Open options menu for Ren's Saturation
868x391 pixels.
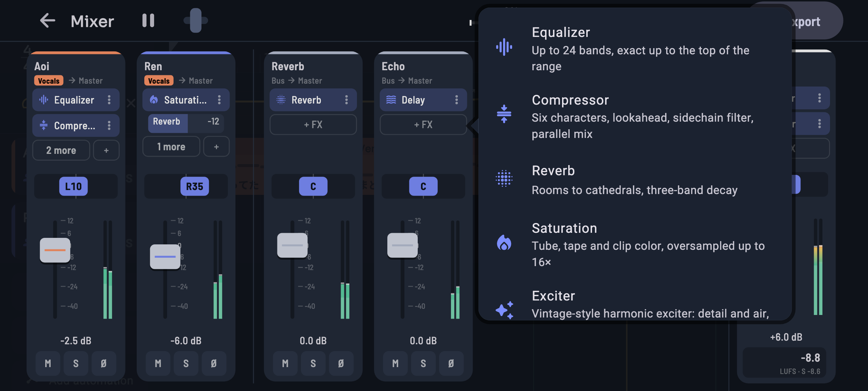click(x=219, y=100)
